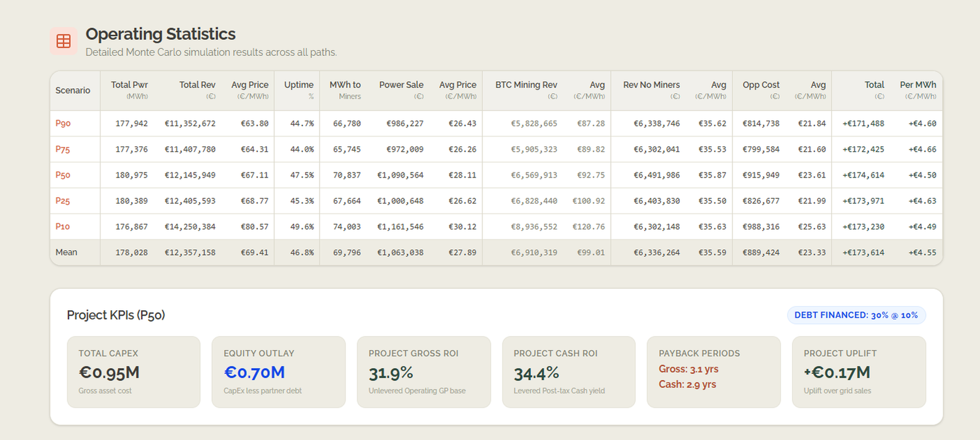Select the P50 scenario row label
This screenshot has width=980, height=440.
(63, 175)
